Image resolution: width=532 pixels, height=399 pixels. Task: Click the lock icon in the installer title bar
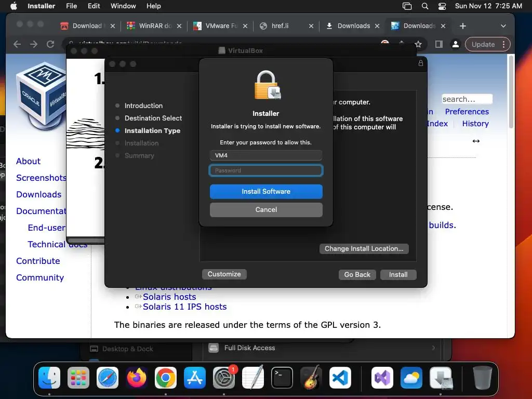pyautogui.click(x=421, y=63)
